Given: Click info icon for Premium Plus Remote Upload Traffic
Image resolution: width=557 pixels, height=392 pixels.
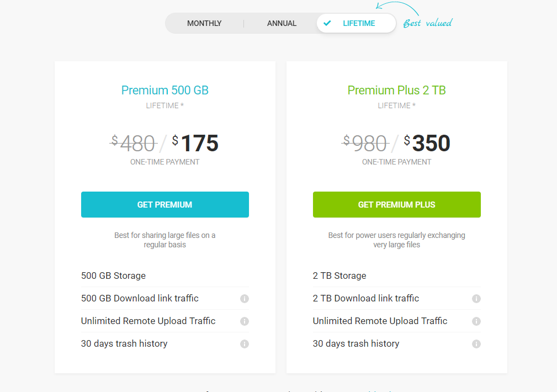Looking at the screenshot, I should click(x=476, y=321).
